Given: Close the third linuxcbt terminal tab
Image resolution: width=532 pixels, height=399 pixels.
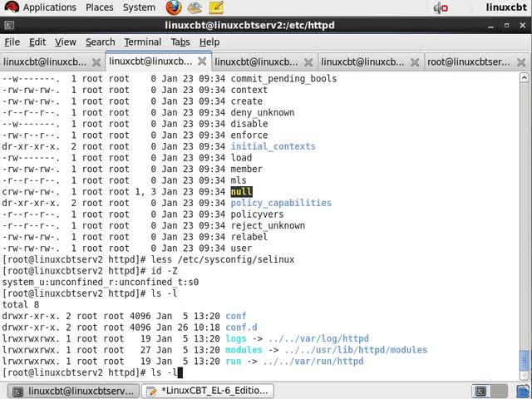Looking at the screenshot, I should (308, 62).
